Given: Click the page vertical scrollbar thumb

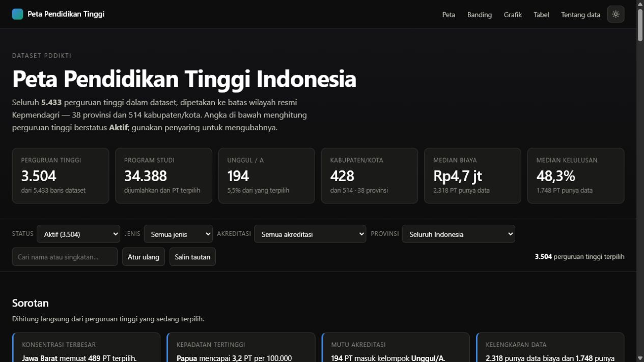Looking at the screenshot, I should pos(640,24).
